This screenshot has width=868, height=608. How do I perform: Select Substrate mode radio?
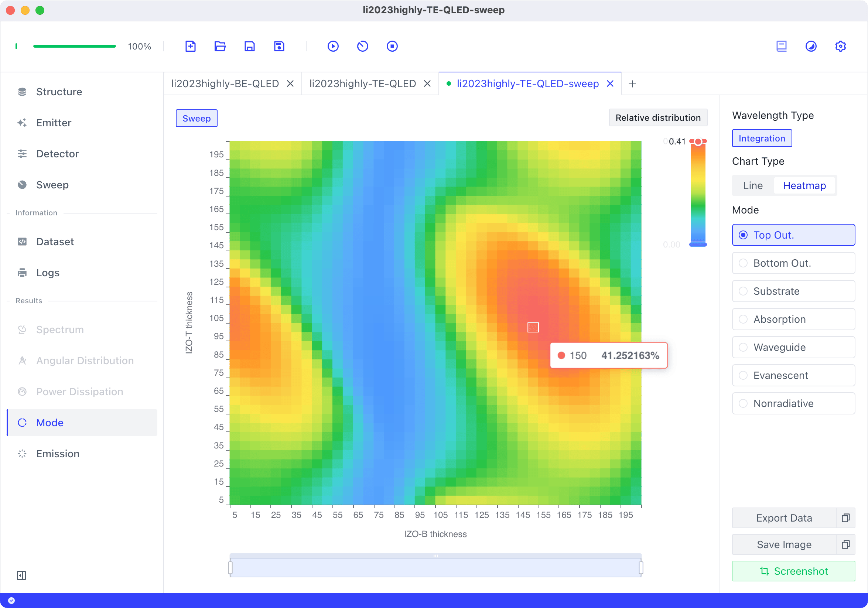click(x=793, y=291)
